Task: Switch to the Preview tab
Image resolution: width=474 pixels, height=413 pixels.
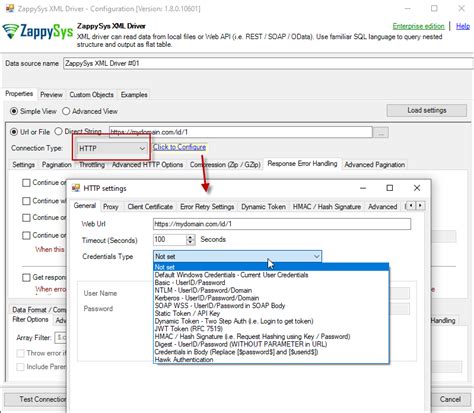Action: click(x=51, y=95)
